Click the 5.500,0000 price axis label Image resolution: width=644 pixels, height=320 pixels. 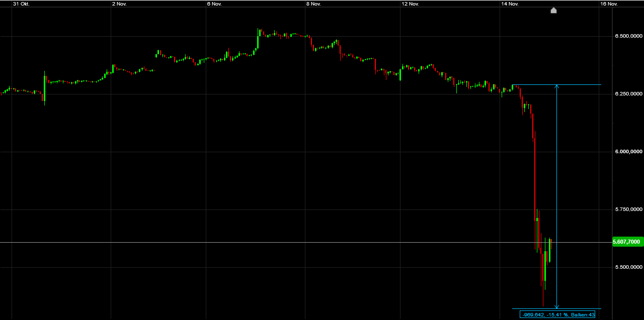coord(628,267)
